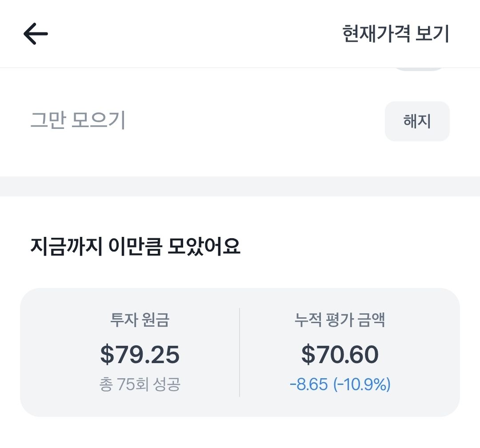The width and height of the screenshot is (480, 448).
Task: Tap the dollar sign of $79.25
Action: [x=107, y=354]
